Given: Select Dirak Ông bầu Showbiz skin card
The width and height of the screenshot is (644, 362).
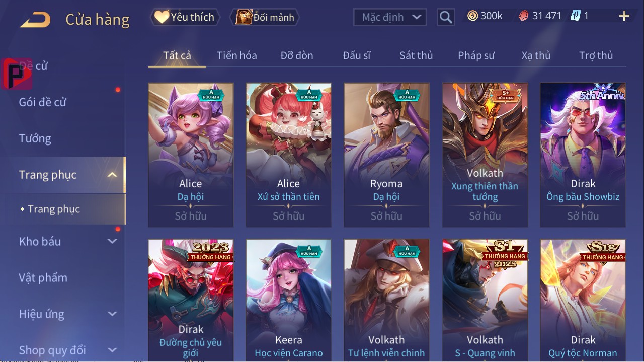Looking at the screenshot, I should (583, 155).
